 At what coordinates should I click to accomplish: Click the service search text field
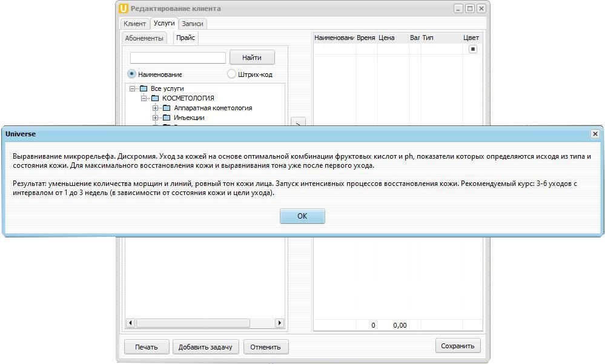pos(177,58)
